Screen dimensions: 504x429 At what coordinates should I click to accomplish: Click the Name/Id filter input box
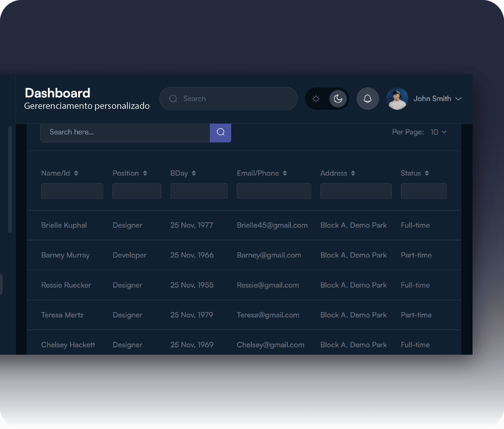[72, 191]
